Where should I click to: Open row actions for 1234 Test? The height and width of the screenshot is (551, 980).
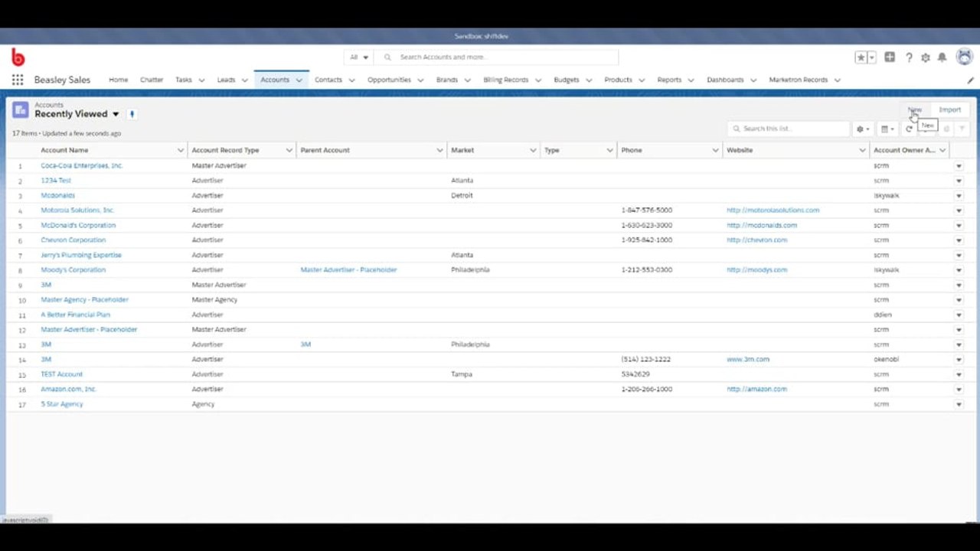pyautogui.click(x=959, y=181)
